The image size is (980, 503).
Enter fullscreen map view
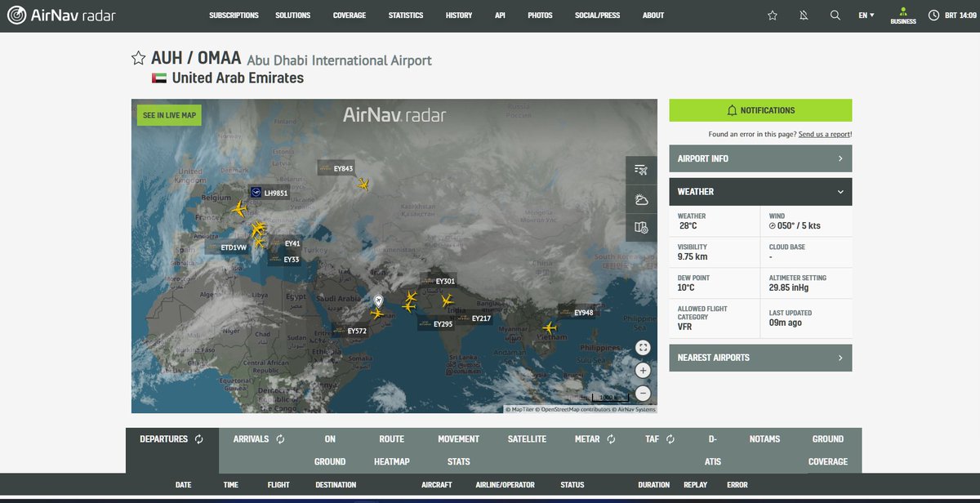tap(643, 348)
